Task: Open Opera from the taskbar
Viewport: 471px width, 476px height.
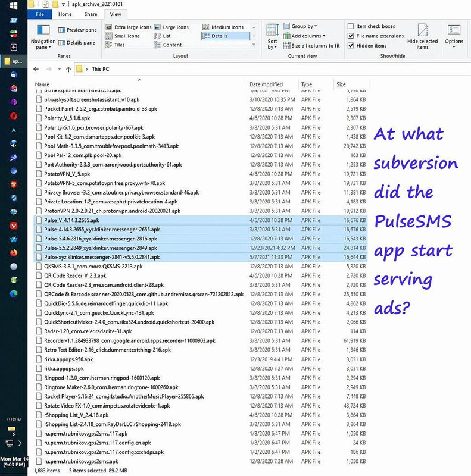Action: pos(14,116)
